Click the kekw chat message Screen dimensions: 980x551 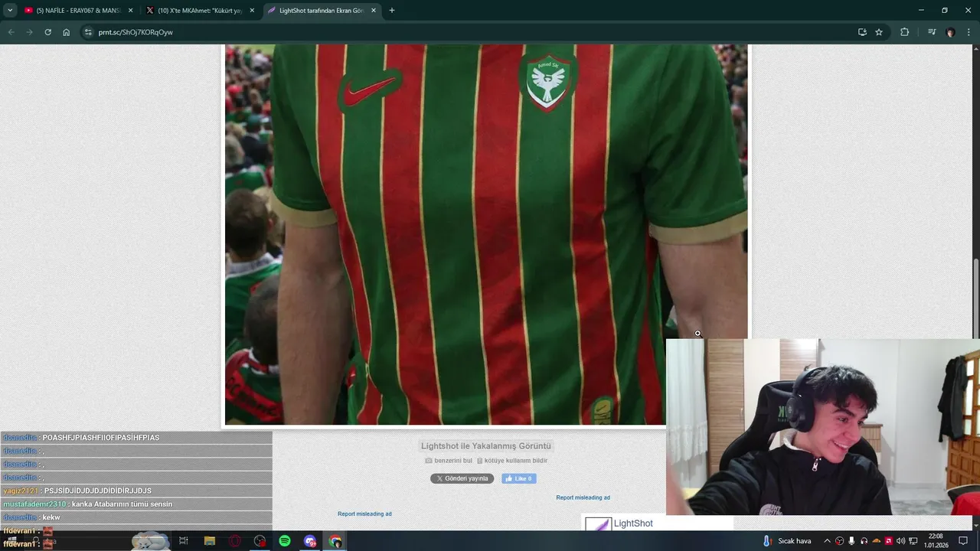tap(51, 517)
